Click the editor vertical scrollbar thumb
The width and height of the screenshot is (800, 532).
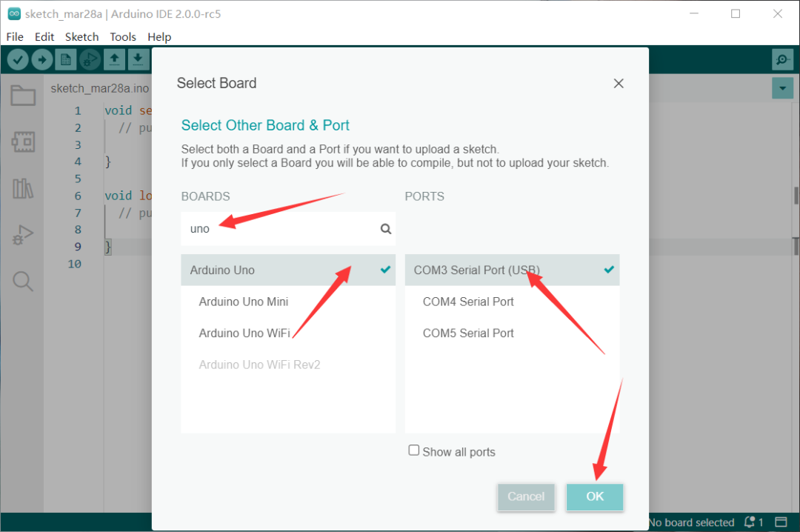click(x=796, y=196)
